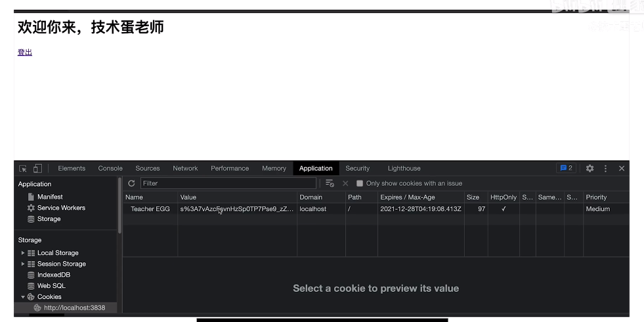This screenshot has height=322, width=644.
Task: Switch to the Elements tab
Action: coord(72,168)
